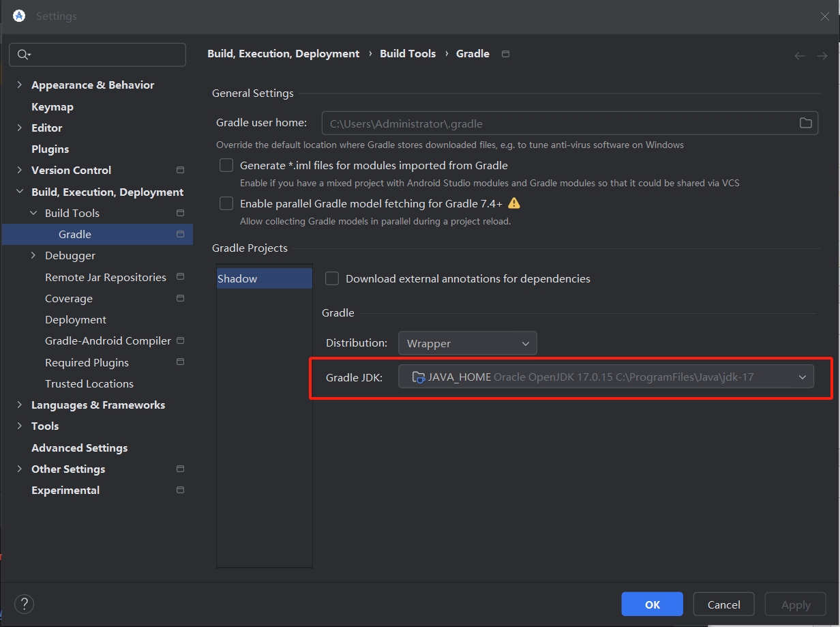The height and width of the screenshot is (627, 840).
Task: Select Gradle in the settings tree
Action: click(x=97, y=234)
